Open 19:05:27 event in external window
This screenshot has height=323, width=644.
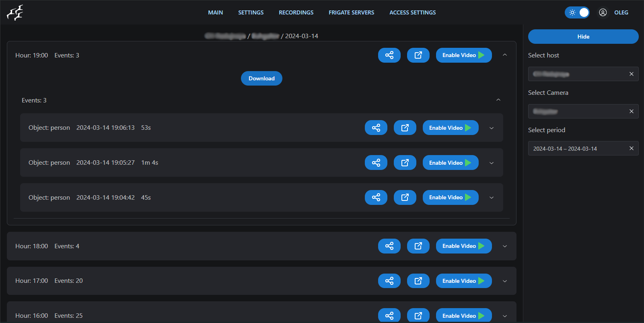(x=405, y=163)
